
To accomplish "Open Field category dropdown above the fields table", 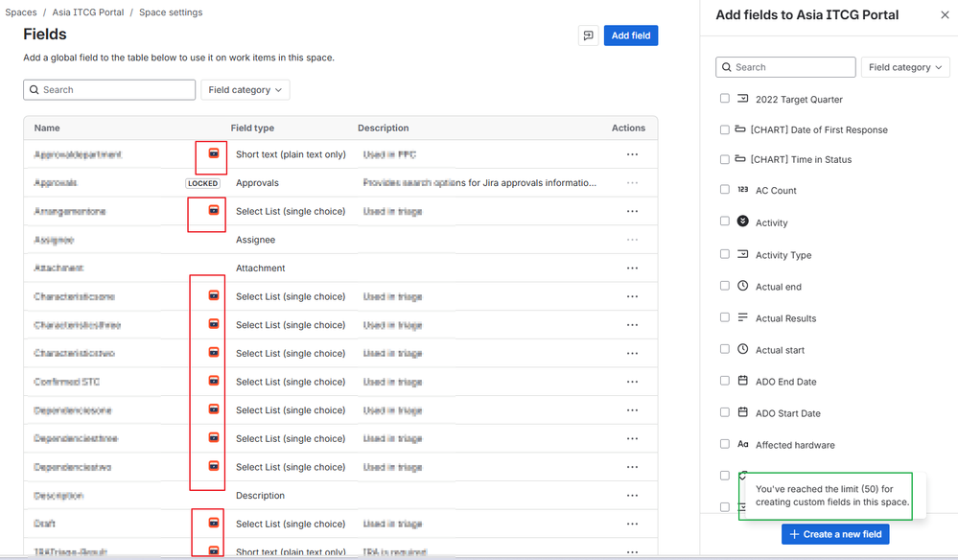I will click(x=245, y=90).
